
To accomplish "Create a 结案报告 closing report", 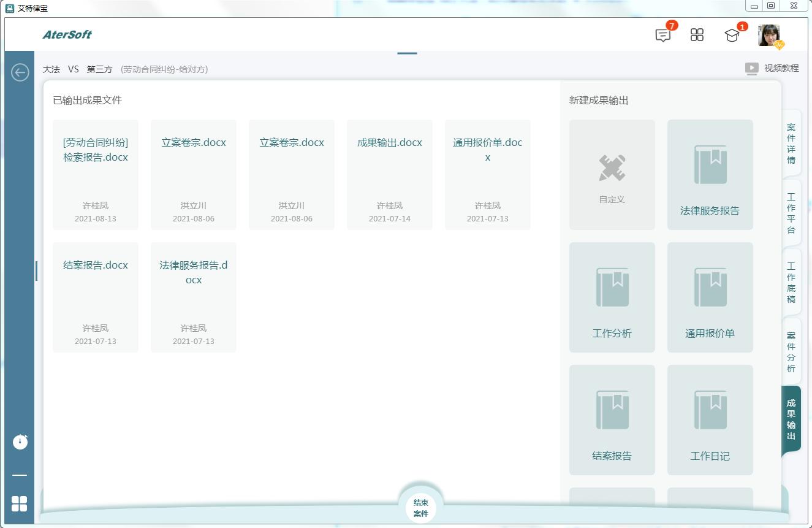I will click(611, 419).
